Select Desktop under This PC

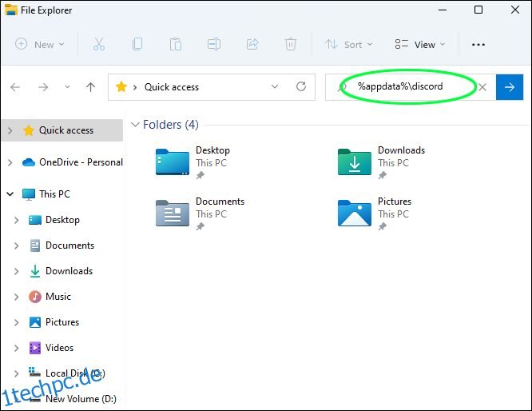[x=54, y=220]
